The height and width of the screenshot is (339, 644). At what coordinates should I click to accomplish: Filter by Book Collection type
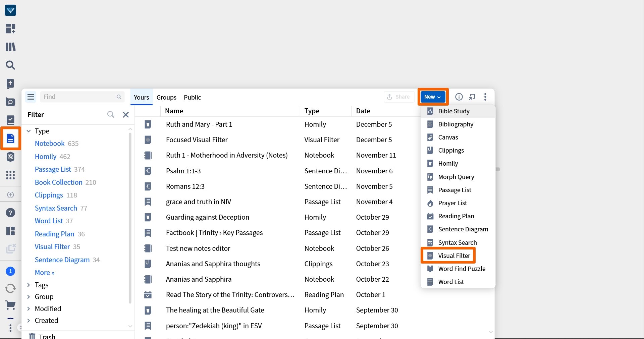point(59,182)
